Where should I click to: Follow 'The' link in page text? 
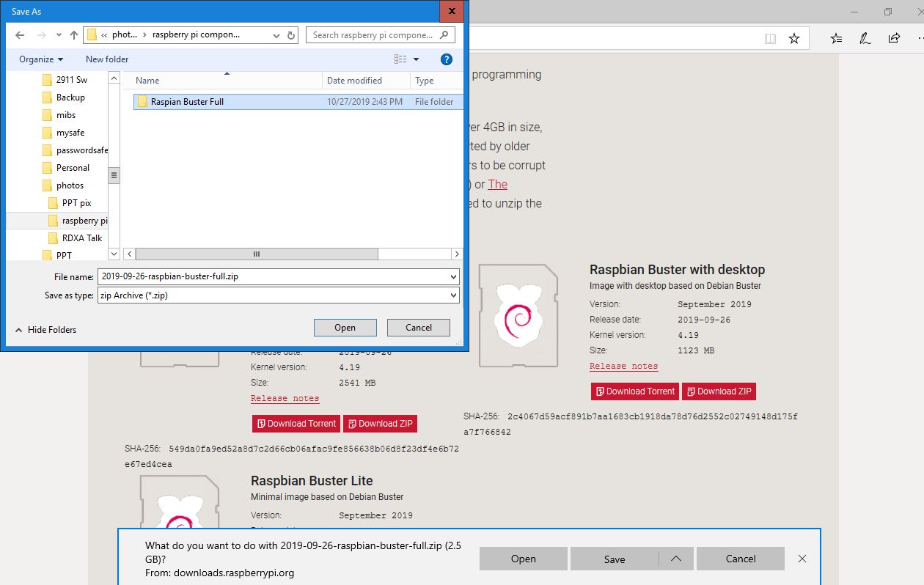coord(498,184)
